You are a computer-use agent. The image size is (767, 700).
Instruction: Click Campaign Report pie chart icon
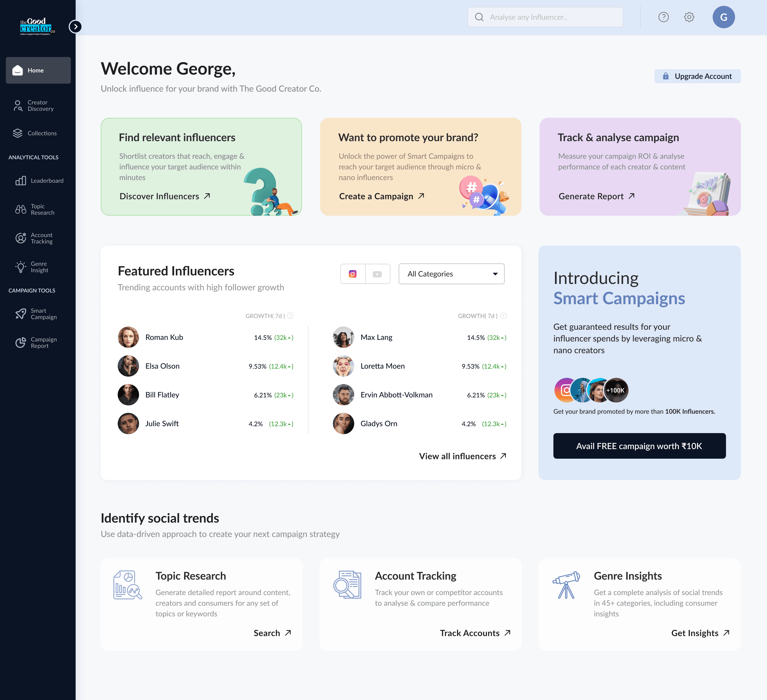coord(21,342)
